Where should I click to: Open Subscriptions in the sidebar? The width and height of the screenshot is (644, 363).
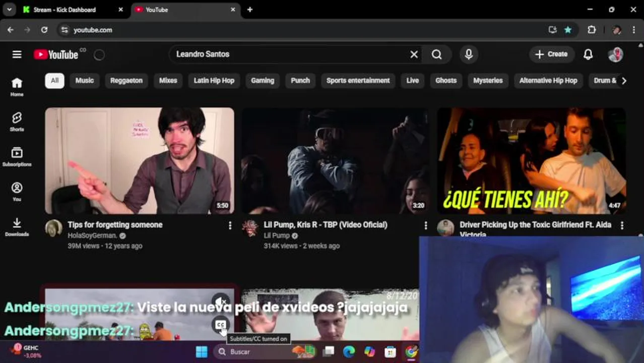click(x=17, y=157)
